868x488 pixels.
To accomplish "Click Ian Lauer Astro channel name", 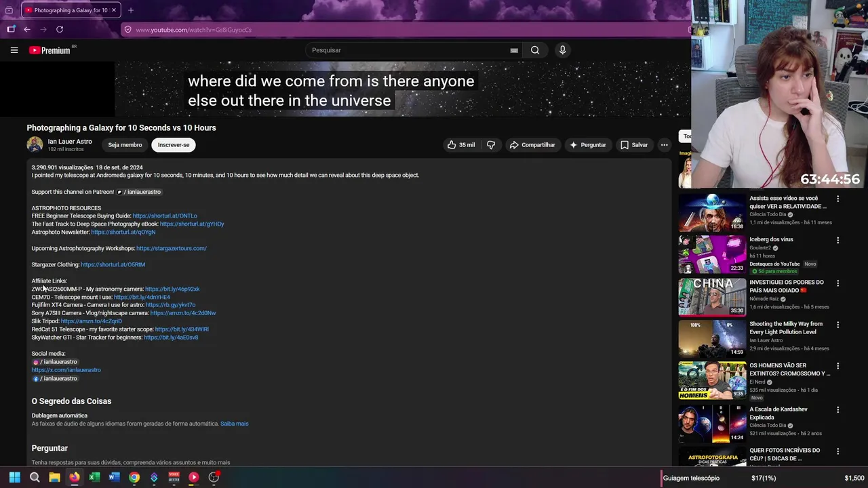I will 70,142.
